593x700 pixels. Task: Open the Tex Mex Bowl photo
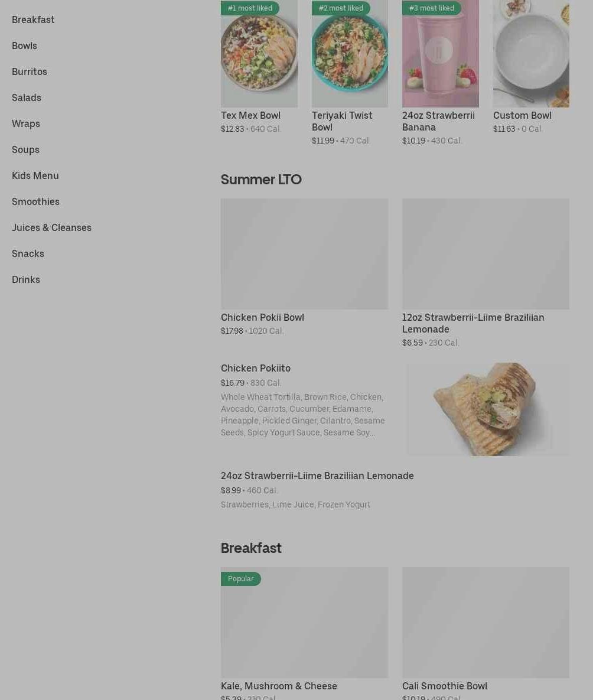(259, 54)
